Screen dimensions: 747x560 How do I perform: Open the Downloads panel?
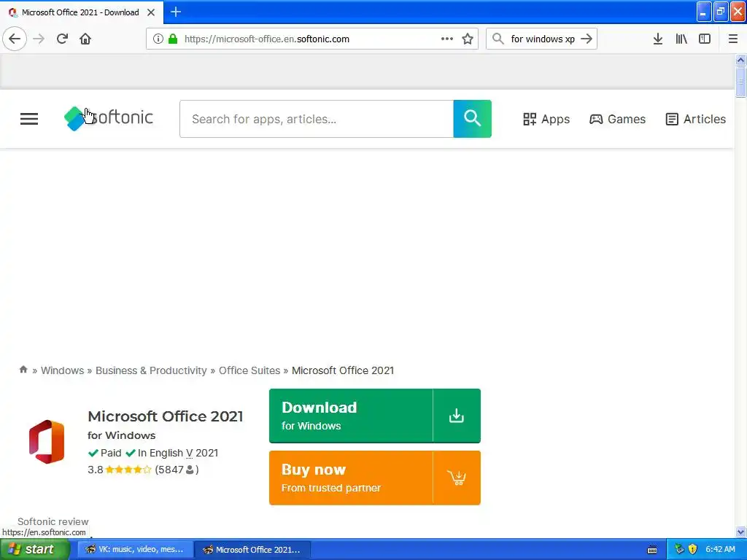pyautogui.click(x=658, y=39)
